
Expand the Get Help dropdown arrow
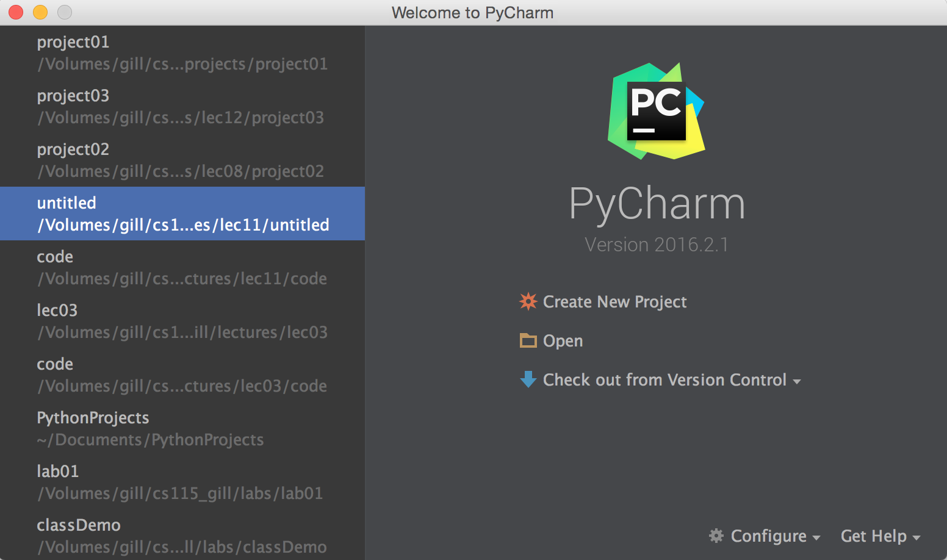pyautogui.click(x=916, y=538)
